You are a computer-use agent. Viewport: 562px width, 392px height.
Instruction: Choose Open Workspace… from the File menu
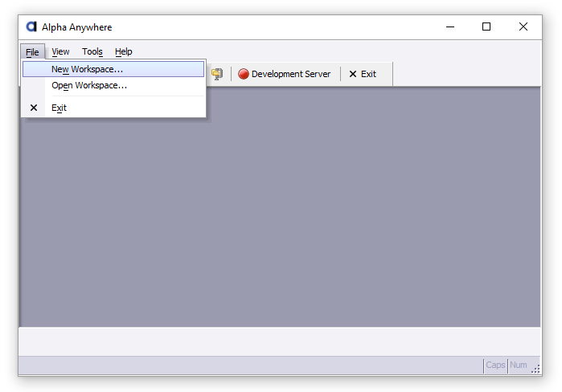click(x=113, y=86)
